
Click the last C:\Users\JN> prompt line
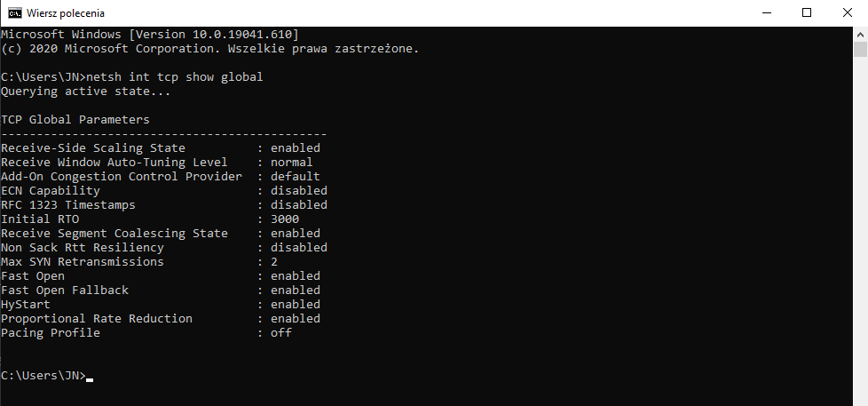[x=44, y=376]
